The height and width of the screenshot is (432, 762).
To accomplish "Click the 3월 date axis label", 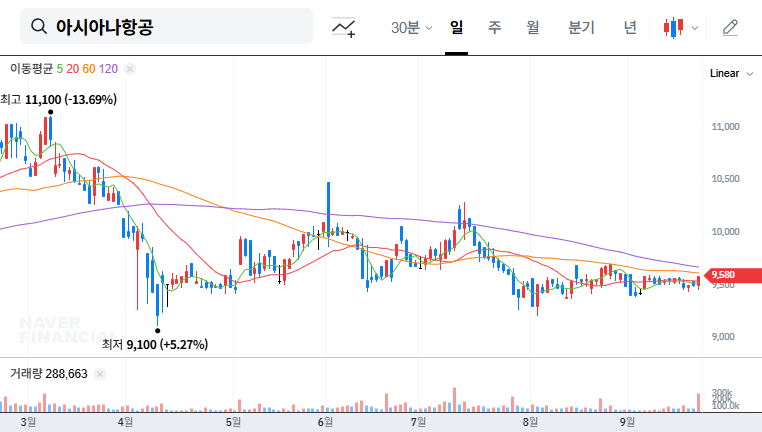I will 28,422.
